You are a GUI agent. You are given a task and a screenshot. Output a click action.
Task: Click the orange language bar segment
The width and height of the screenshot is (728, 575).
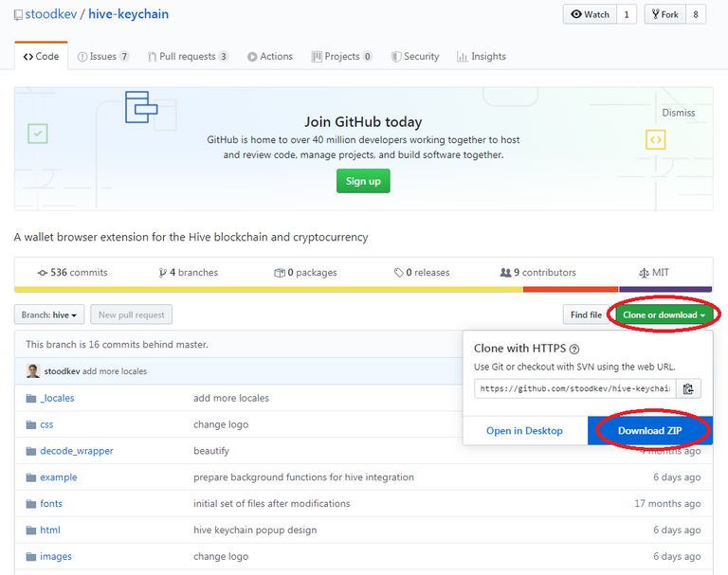pyautogui.click(x=571, y=290)
